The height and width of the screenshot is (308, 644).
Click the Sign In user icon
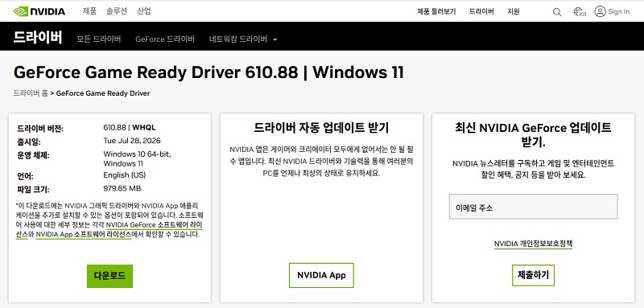[x=600, y=11]
